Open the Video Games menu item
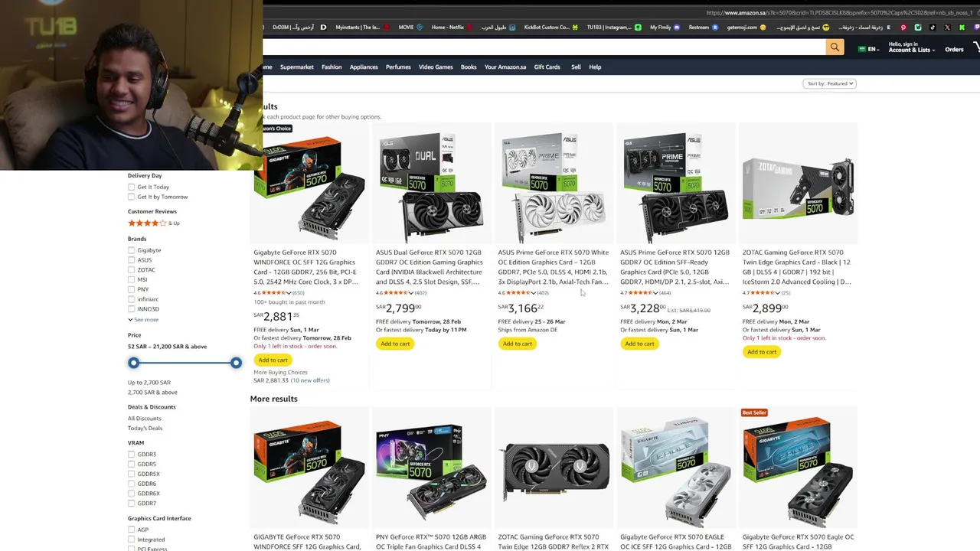The height and width of the screenshot is (551, 980). tap(436, 67)
